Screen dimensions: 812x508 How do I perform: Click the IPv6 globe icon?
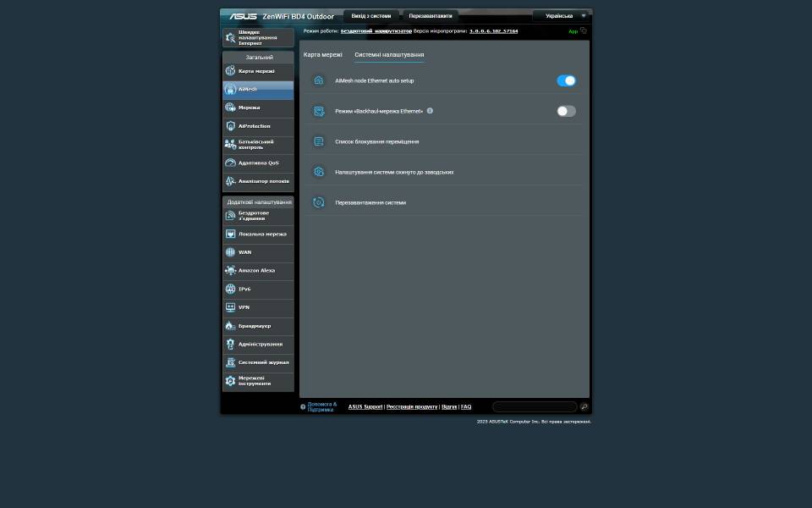230,290
